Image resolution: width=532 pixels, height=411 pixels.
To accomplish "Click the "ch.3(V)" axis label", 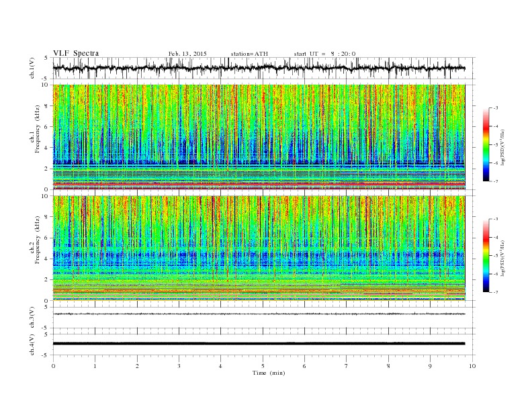I will (32, 318).
